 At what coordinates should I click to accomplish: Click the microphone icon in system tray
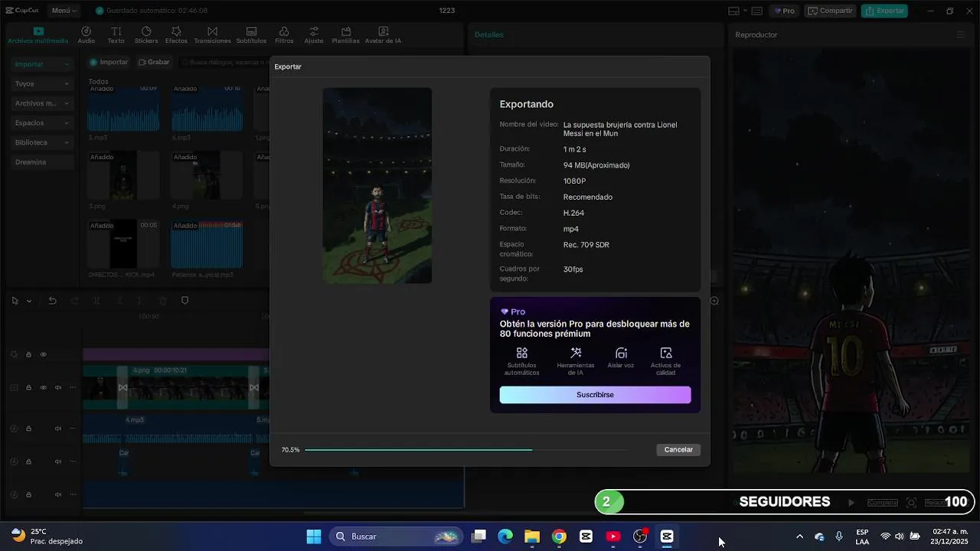(x=839, y=536)
